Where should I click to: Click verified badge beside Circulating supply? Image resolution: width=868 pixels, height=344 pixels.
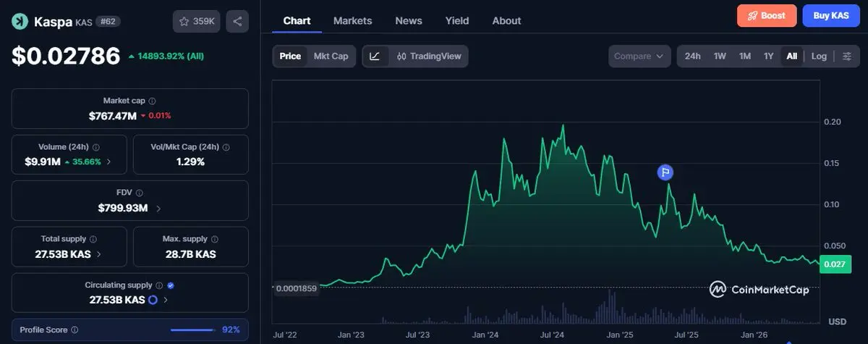(x=170, y=285)
